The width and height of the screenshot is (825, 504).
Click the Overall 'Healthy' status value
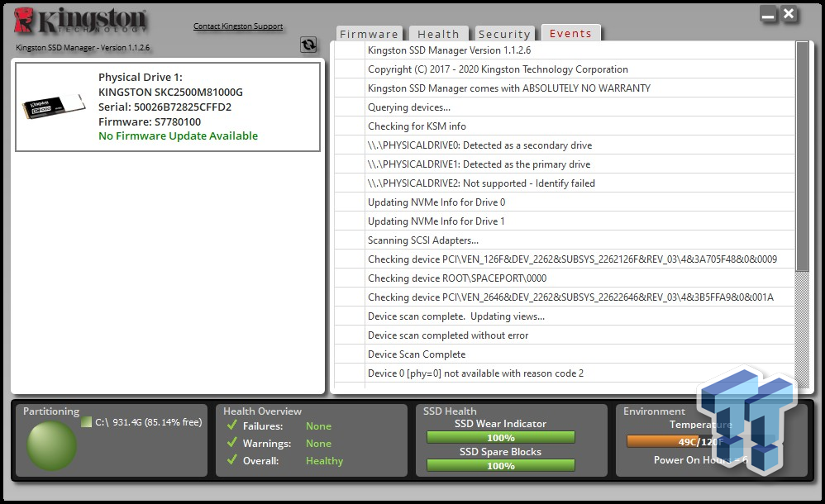click(324, 460)
